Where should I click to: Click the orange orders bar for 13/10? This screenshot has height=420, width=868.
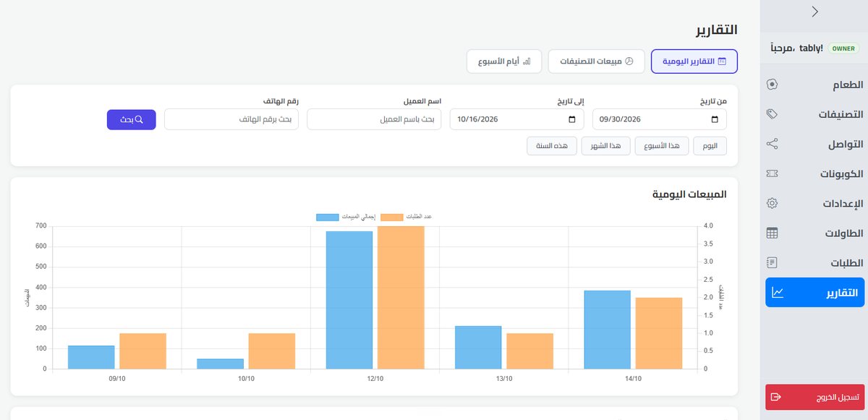point(530,351)
